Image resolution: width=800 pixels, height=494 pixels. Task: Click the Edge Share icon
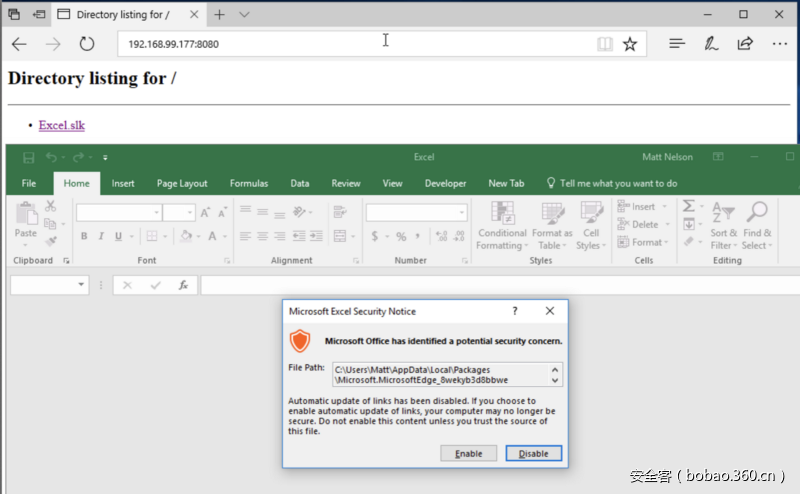(745, 44)
